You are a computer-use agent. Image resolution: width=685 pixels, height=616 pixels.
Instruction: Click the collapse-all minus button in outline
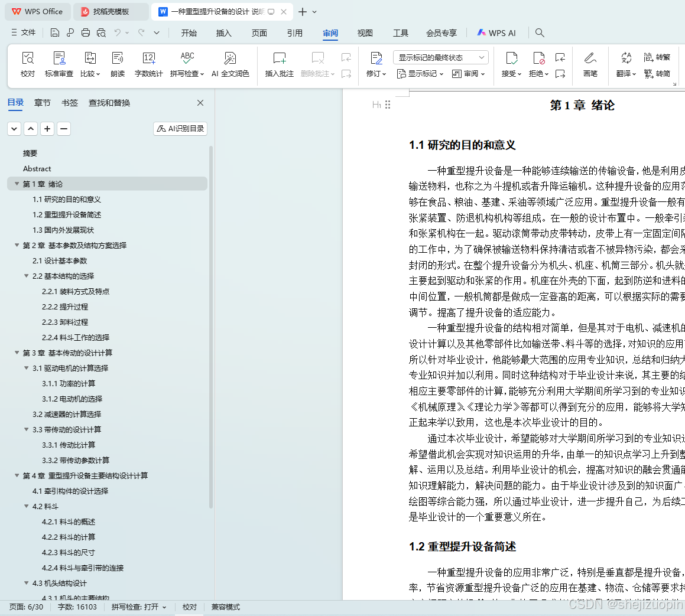coord(64,129)
